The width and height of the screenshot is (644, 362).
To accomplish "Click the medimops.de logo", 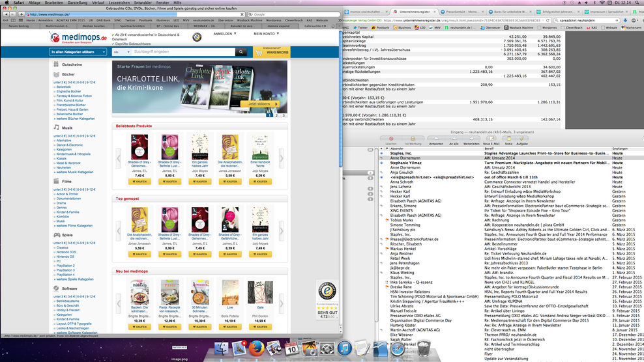I will click(79, 38).
